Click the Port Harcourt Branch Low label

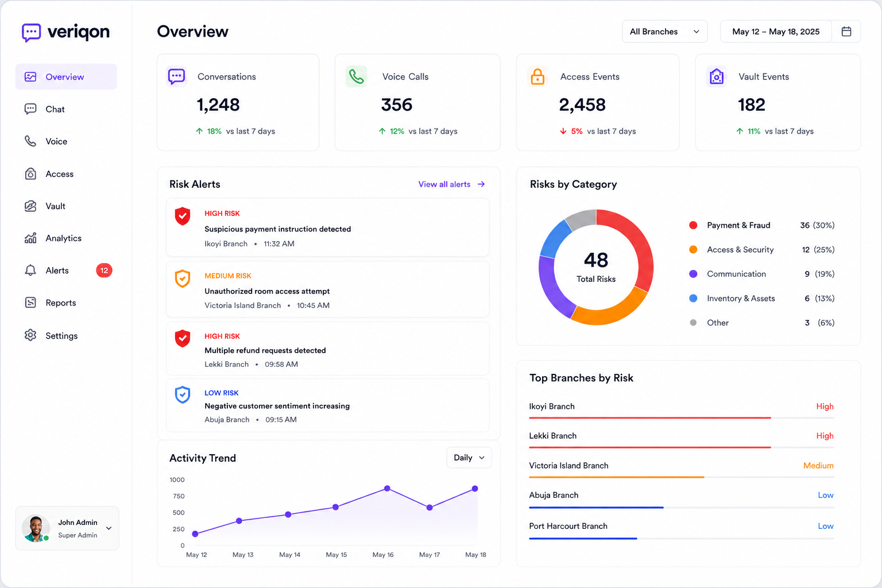[826, 526]
